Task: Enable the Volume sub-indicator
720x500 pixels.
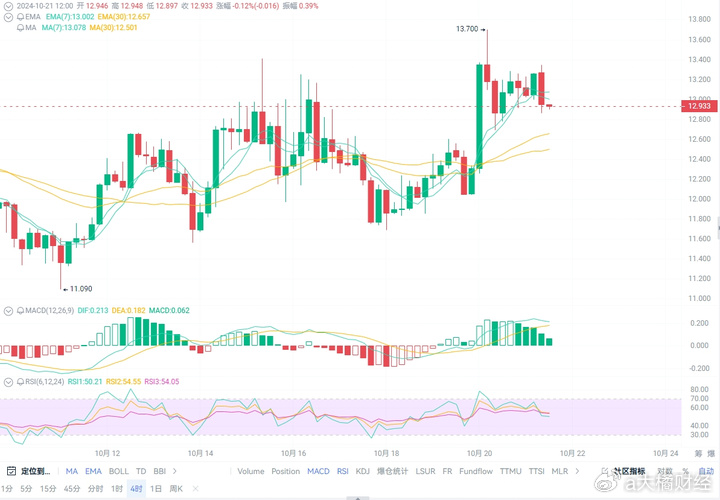Action: (x=251, y=471)
